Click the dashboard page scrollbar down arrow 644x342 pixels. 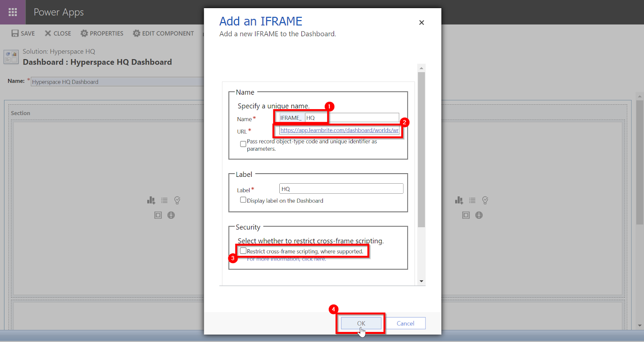coord(640,325)
